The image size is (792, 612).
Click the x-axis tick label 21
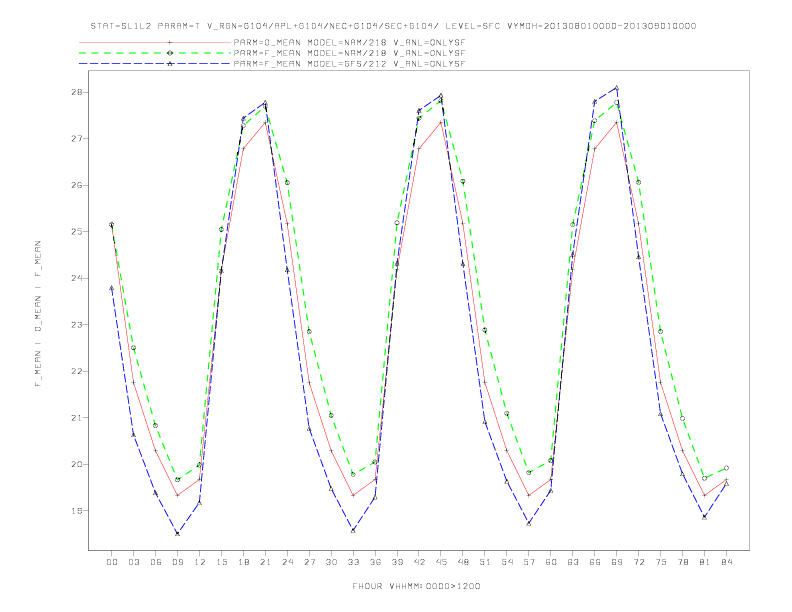(265, 562)
